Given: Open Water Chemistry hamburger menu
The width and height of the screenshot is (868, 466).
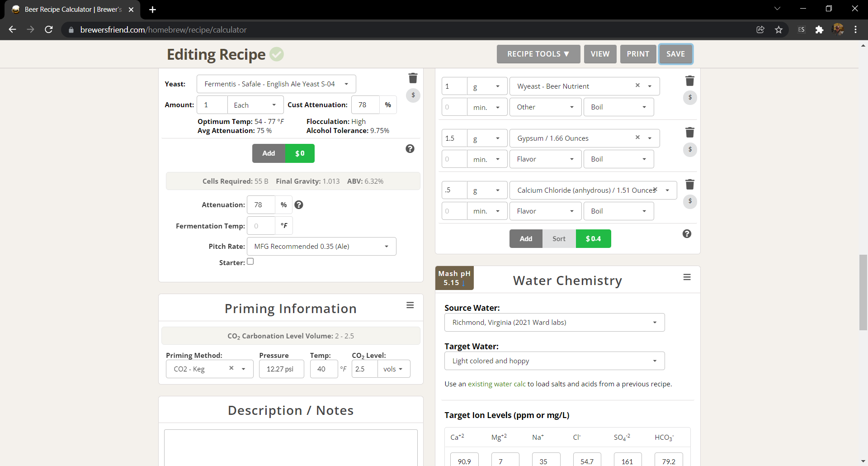Looking at the screenshot, I should [x=687, y=277].
